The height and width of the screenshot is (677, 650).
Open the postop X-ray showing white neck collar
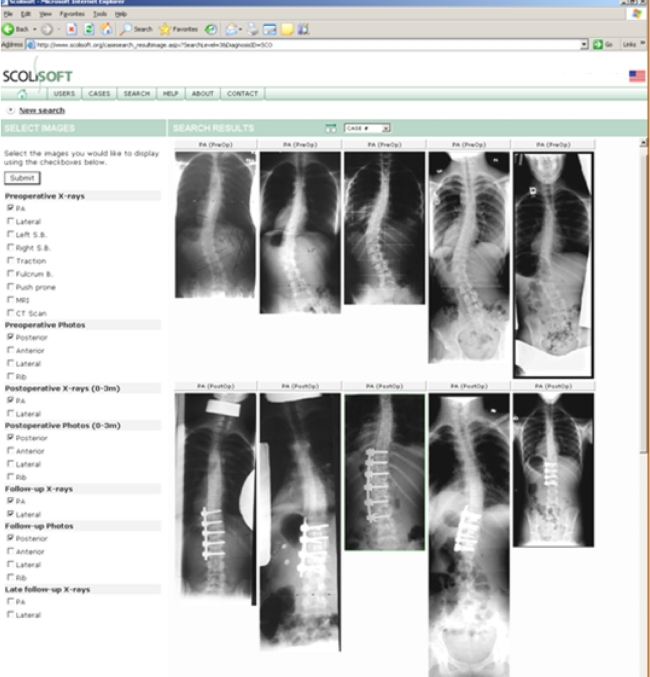tap(215, 499)
